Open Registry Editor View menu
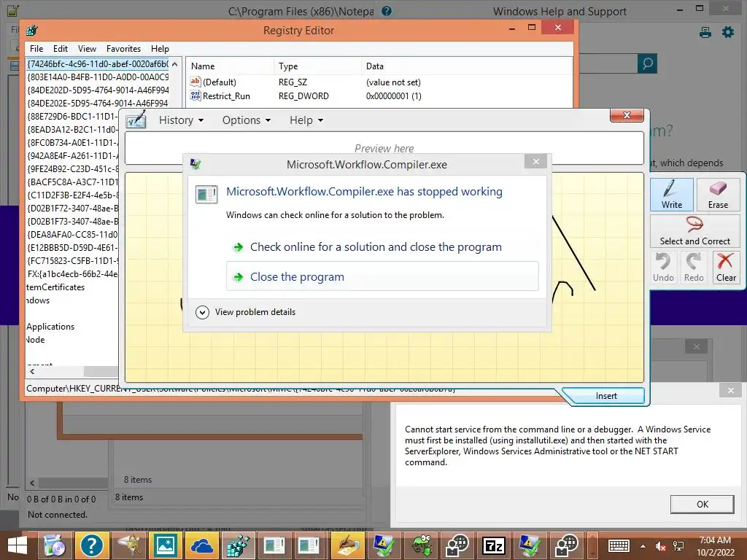 click(87, 49)
